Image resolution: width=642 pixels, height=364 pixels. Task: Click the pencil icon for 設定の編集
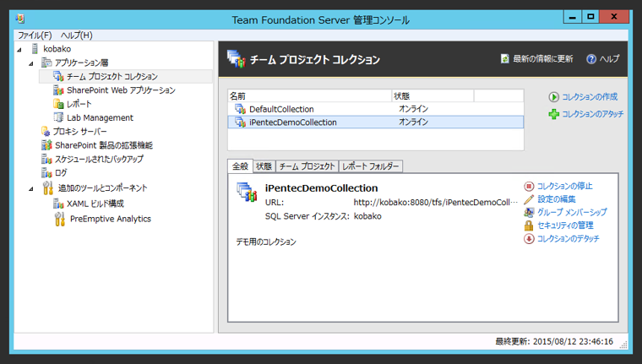529,199
